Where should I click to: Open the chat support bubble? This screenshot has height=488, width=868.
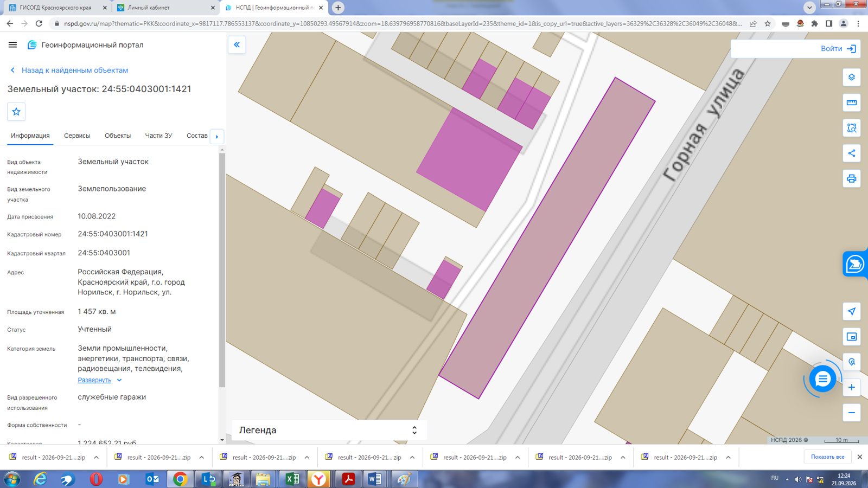click(x=822, y=379)
